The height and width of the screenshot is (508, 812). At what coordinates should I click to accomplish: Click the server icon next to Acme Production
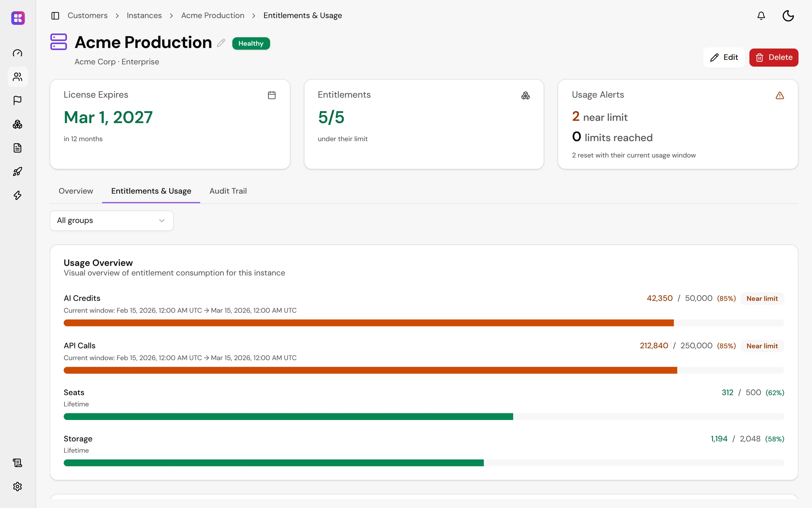59,42
